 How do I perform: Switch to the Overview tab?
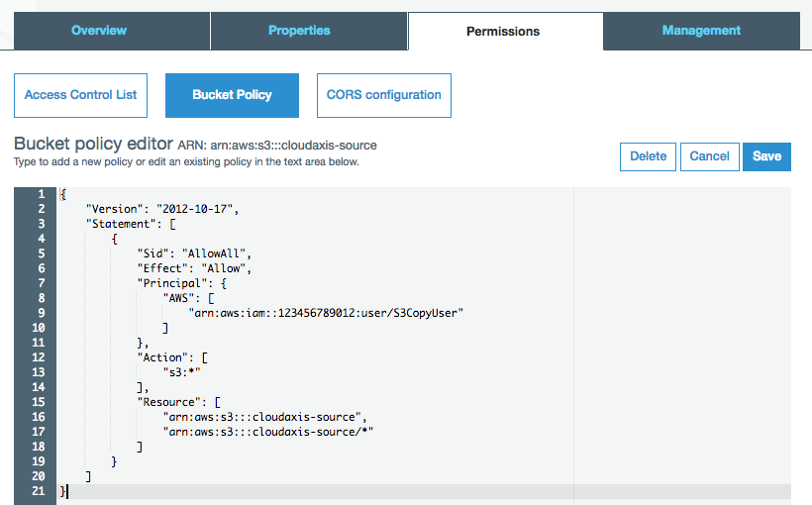pyautogui.click(x=99, y=31)
